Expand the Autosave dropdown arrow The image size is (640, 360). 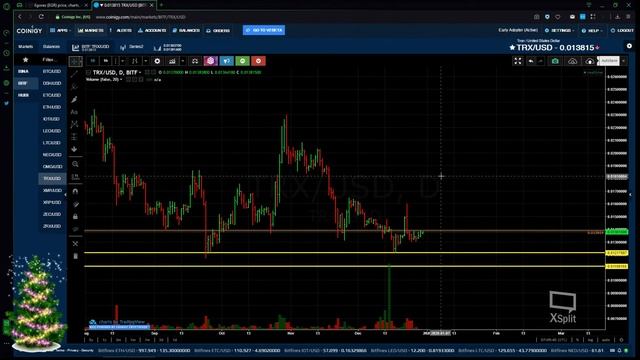[624, 61]
